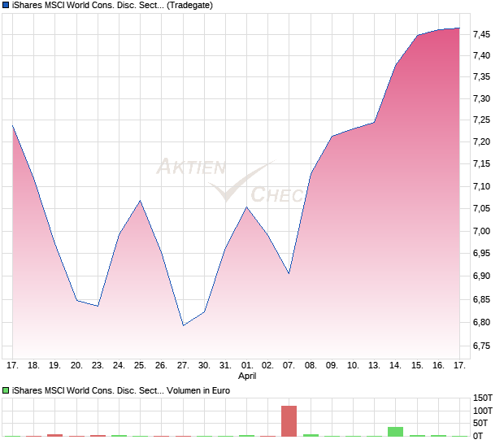Click the '23.' date label
504x444 pixels.
(x=98, y=365)
